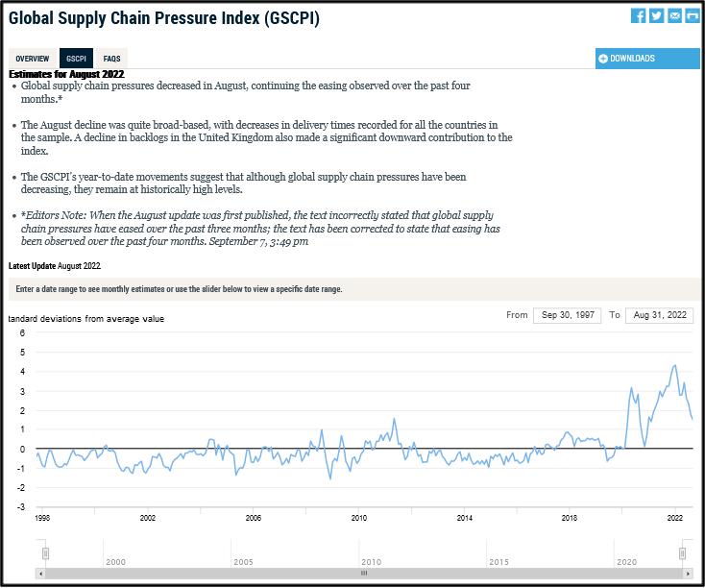Print the page using printer icon

point(692,15)
